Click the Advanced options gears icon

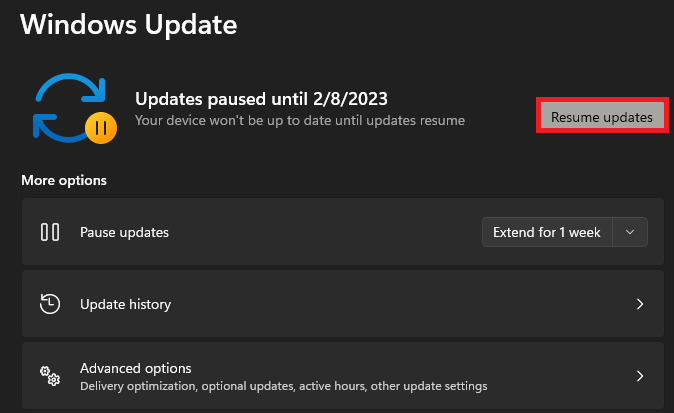tap(50, 376)
